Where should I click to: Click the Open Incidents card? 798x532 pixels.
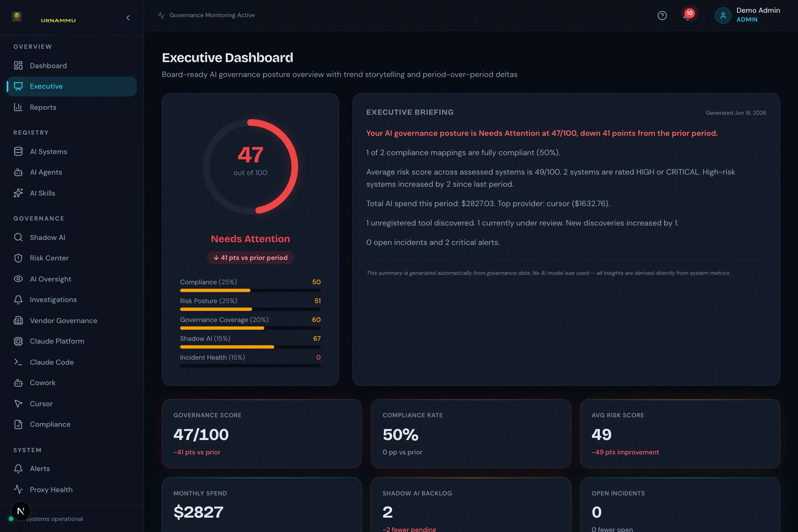[x=680, y=505]
